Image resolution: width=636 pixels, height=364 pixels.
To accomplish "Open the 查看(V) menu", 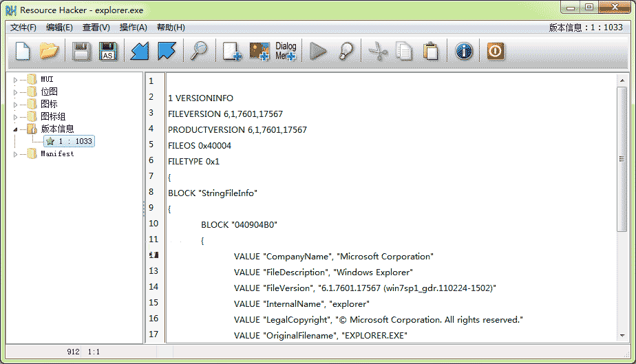I will [x=96, y=28].
